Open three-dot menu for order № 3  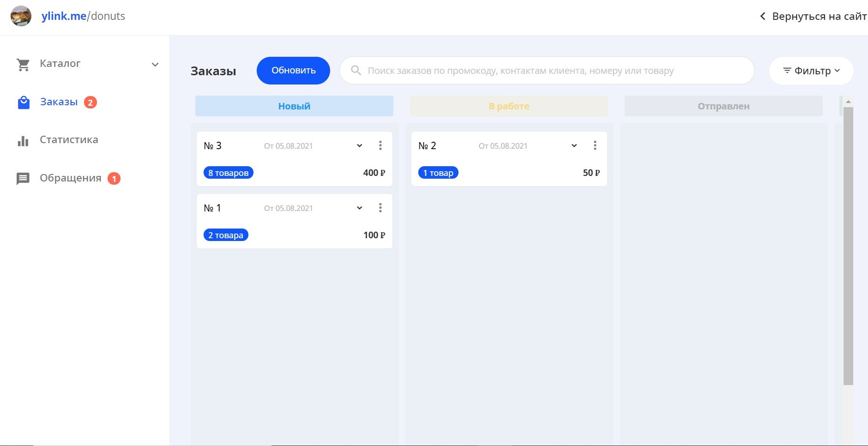pyautogui.click(x=380, y=146)
